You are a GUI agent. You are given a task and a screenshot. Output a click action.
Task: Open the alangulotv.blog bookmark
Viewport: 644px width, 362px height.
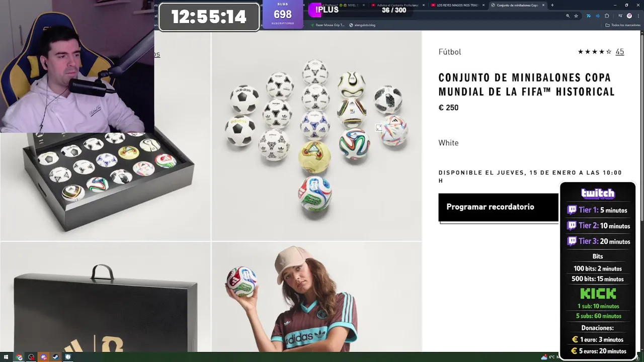point(362,25)
